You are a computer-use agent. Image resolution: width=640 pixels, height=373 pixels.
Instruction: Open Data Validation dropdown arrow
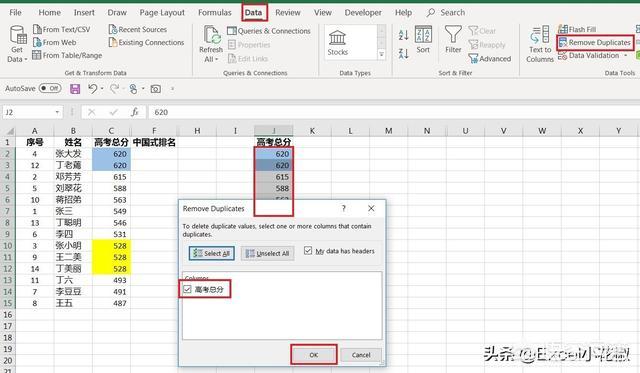point(625,56)
